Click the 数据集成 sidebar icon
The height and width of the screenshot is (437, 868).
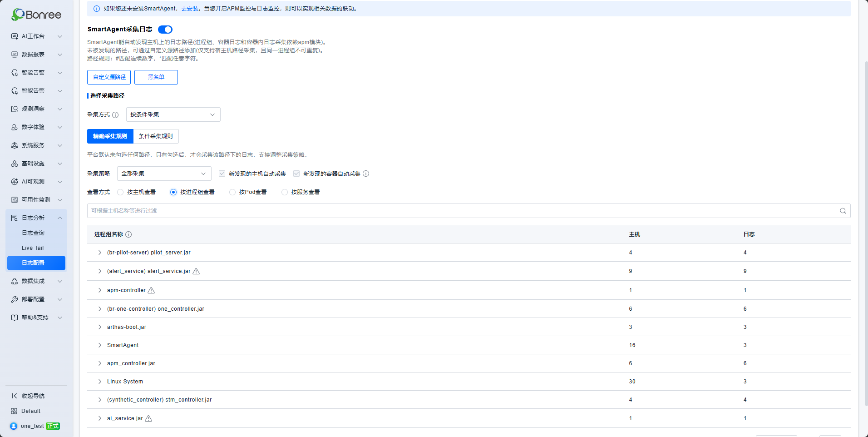tap(15, 281)
